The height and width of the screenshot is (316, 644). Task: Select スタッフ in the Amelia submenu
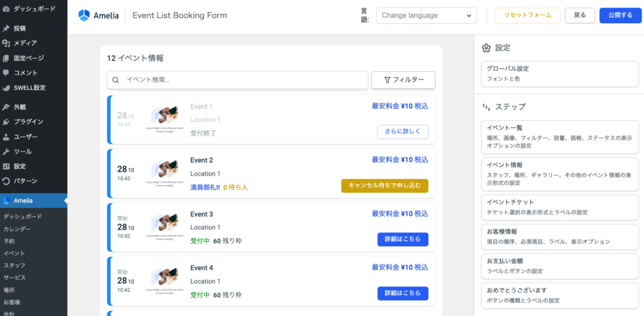[x=14, y=265]
